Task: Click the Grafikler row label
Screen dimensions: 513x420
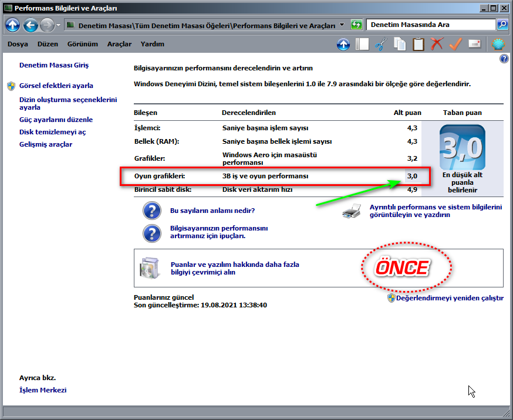Action: [x=150, y=158]
